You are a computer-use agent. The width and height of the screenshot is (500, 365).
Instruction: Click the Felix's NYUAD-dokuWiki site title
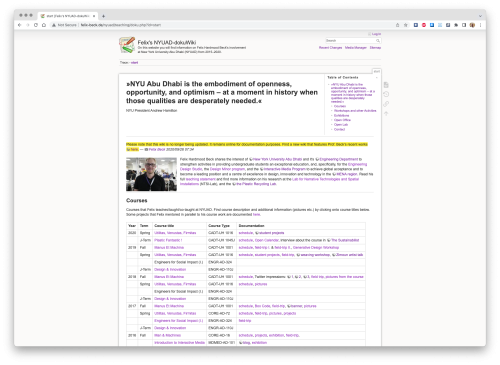click(x=167, y=42)
